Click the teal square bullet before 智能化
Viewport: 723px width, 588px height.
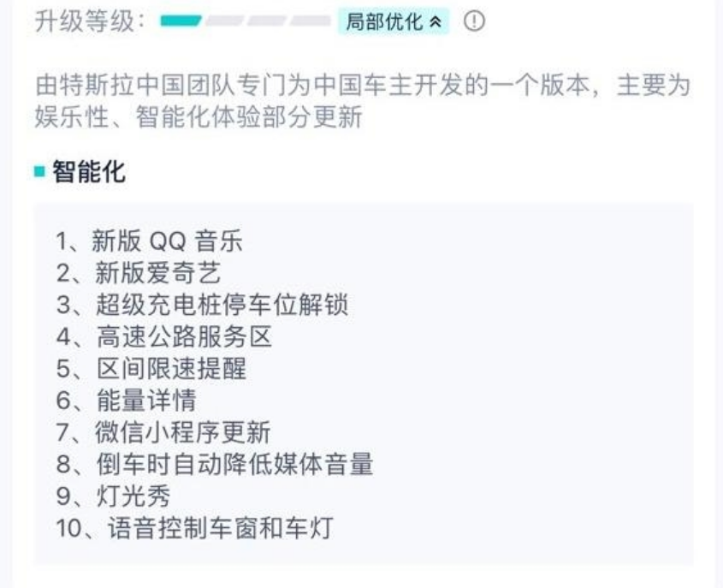click(x=39, y=171)
